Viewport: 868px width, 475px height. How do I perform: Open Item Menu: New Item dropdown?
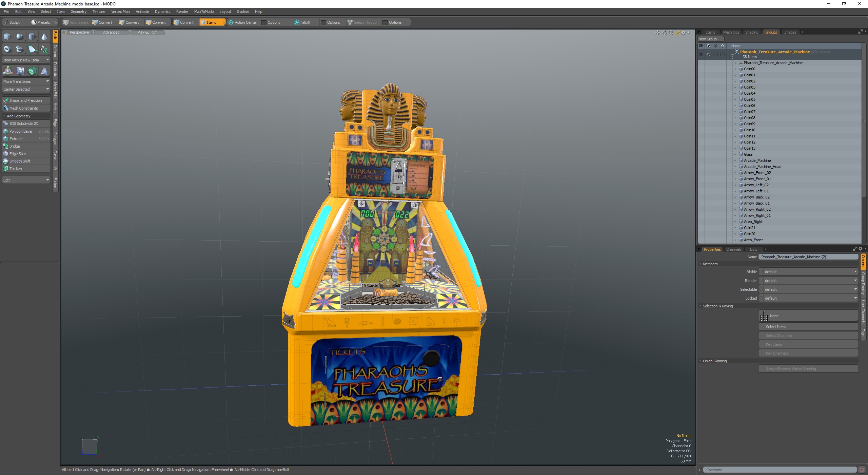[x=26, y=60]
